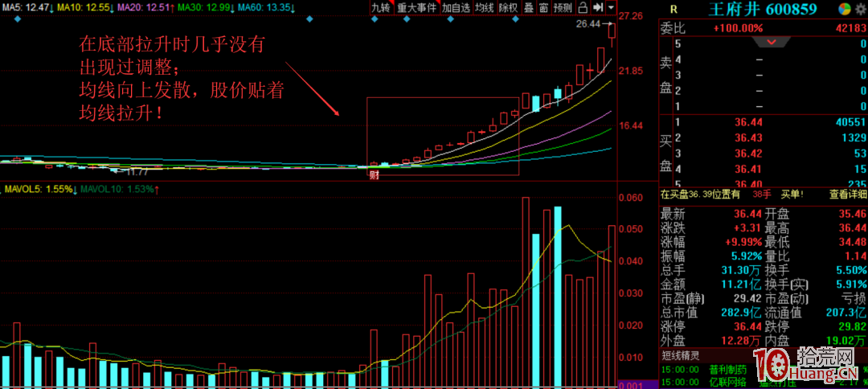This screenshot has height=389, width=868.
Task: Click the 财 financial marker on chart
Action: (374, 176)
